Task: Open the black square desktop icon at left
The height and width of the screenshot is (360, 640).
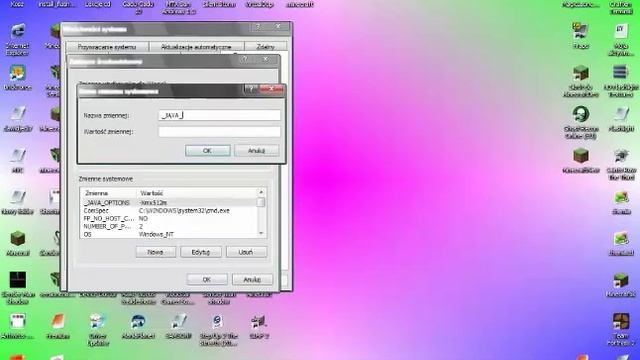Action: [18, 280]
